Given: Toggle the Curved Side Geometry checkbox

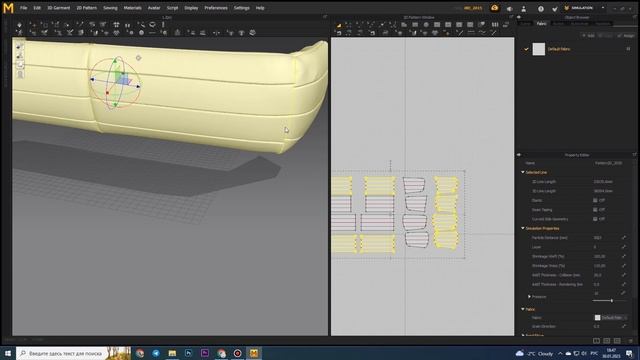Looking at the screenshot, I should [x=595, y=219].
